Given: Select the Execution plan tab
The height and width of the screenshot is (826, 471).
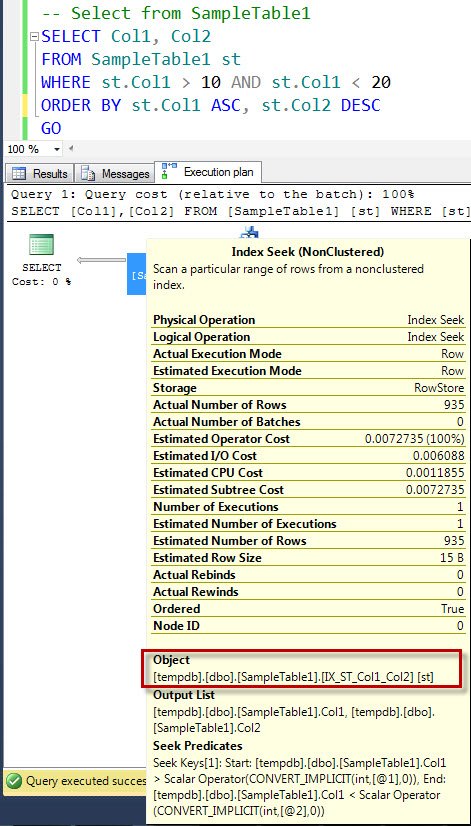Looking at the screenshot, I should [x=208, y=172].
